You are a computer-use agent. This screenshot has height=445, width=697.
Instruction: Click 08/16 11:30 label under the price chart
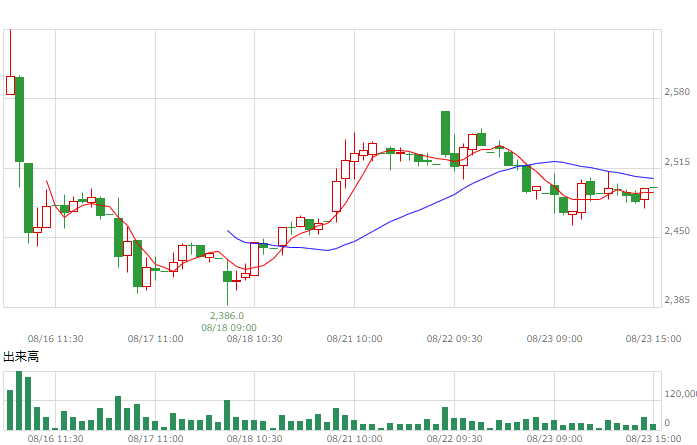tap(56, 339)
